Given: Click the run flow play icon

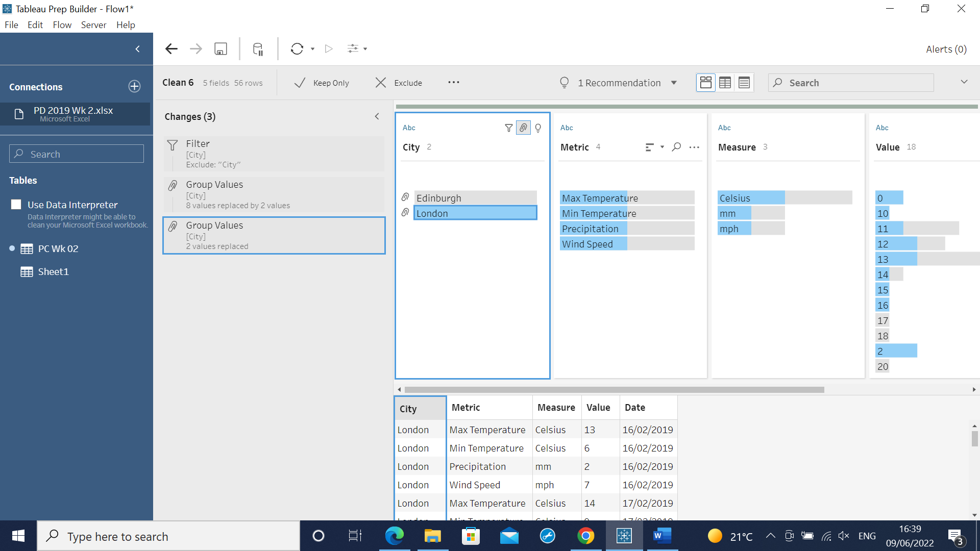Looking at the screenshot, I should [329, 49].
